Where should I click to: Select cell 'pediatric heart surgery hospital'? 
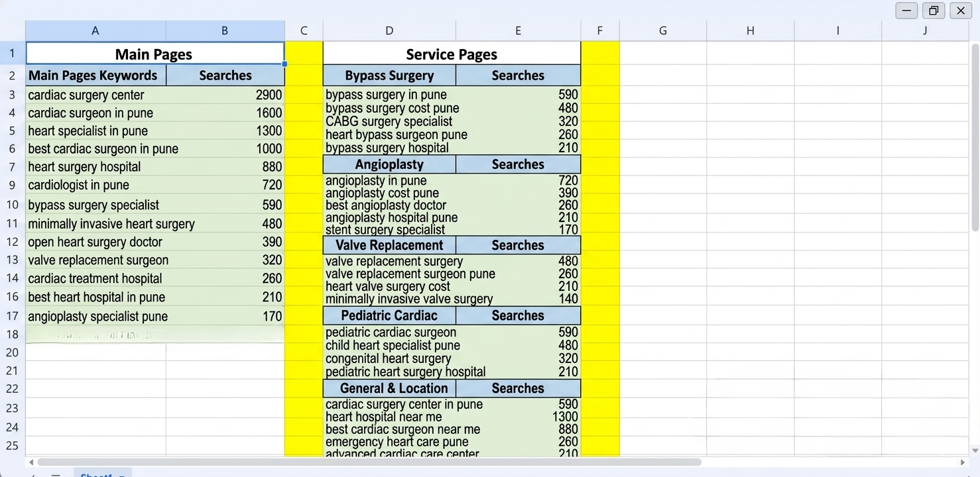pos(405,372)
